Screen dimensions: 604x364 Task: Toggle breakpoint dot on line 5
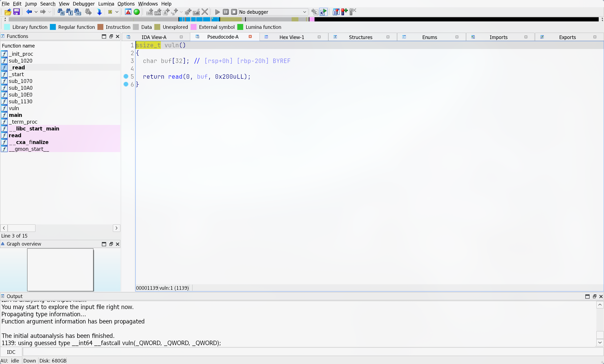126,76
